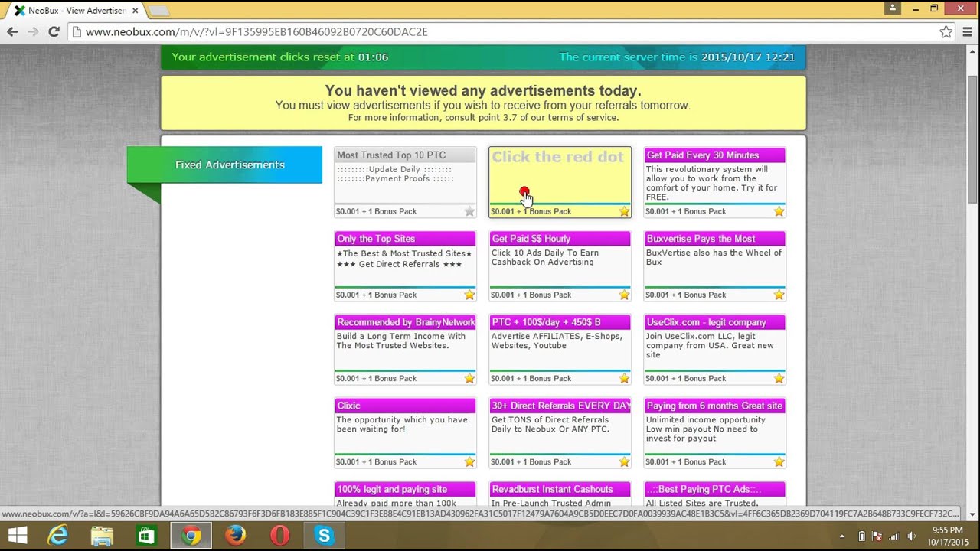Open Revadburst Instant Cashouts ad
The image size is (980, 551).
pos(560,494)
